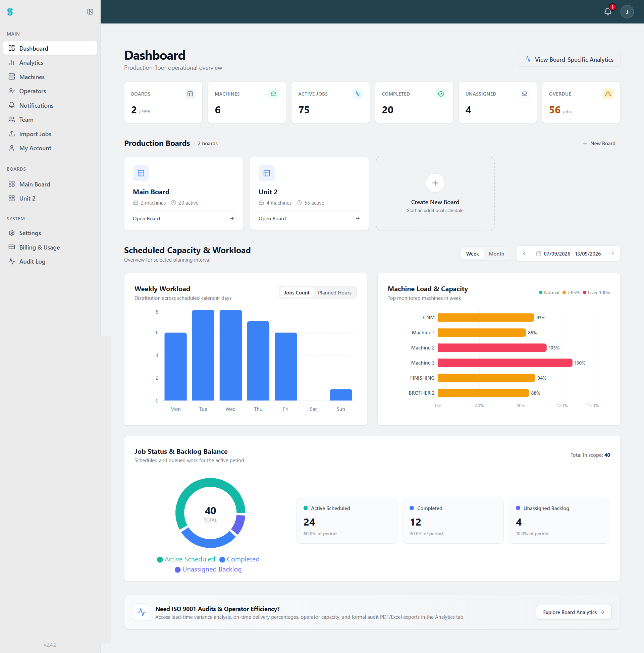The width and height of the screenshot is (644, 653).
Task: Click CNM 93% load bar
Action: pyautogui.click(x=486, y=318)
